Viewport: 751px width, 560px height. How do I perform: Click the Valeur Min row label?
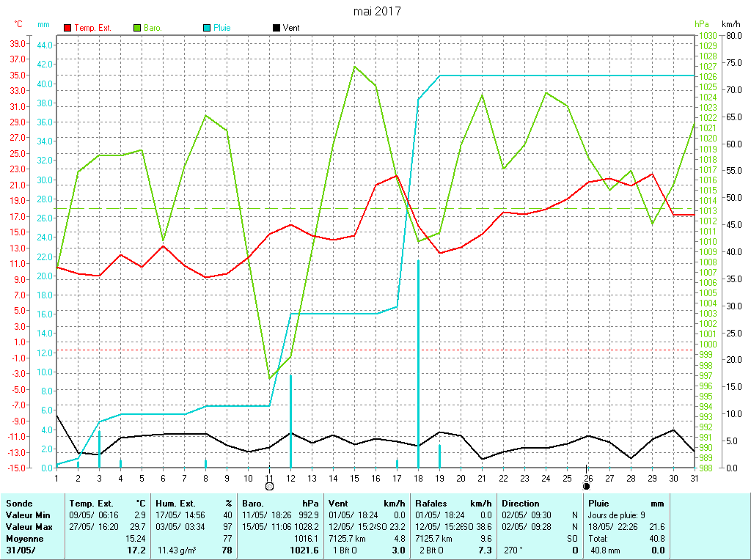click(28, 515)
